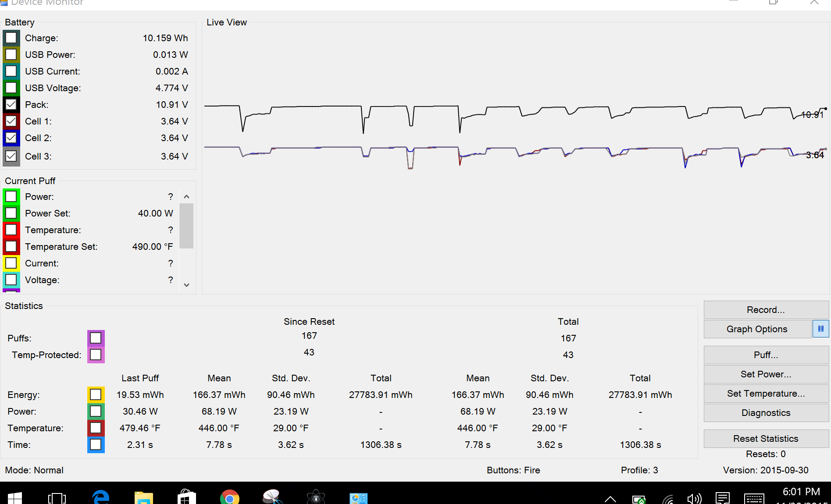
Task: Click the Task View taskbar icon
Action: click(x=57, y=498)
